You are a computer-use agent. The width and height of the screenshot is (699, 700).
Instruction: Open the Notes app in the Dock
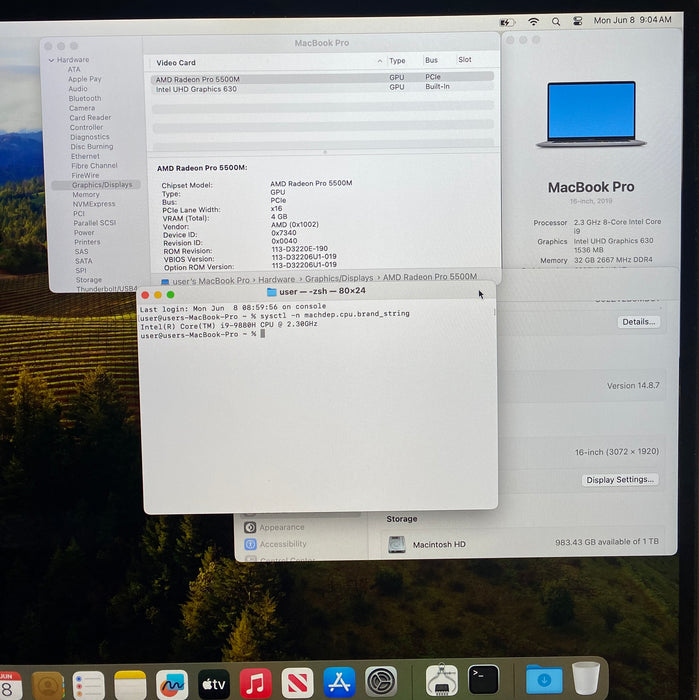(130, 684)
